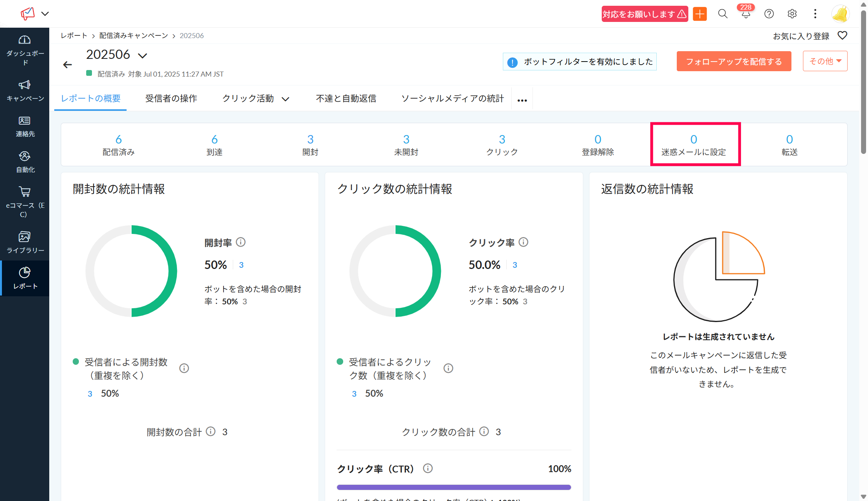Open the その他 dropdown button
The image size is (868, 501).
point(825,61)
